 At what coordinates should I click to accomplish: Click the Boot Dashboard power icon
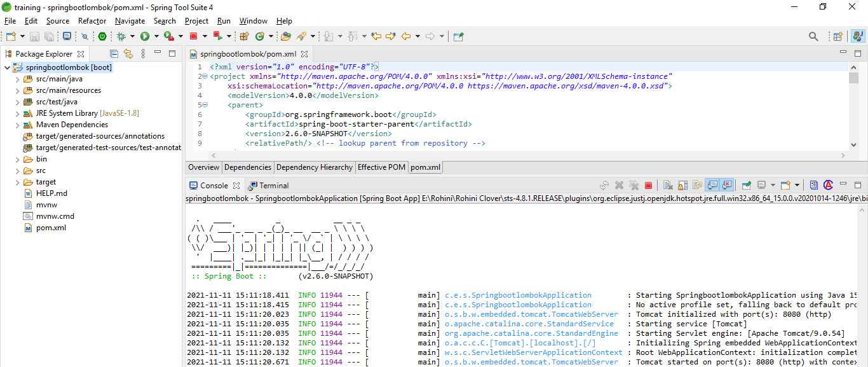pos(102,37)
